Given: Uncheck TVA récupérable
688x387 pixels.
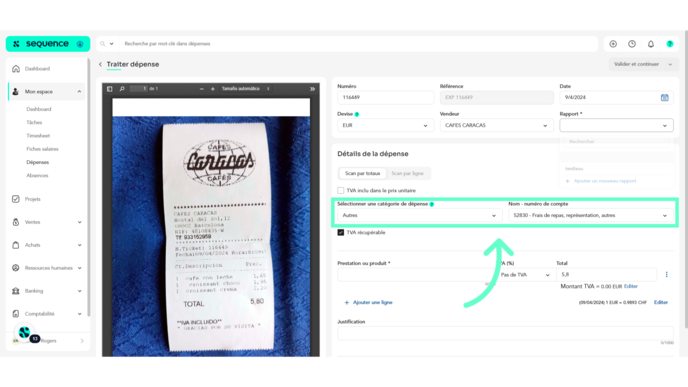Looking at the screenshot, I should click(340, 233).
